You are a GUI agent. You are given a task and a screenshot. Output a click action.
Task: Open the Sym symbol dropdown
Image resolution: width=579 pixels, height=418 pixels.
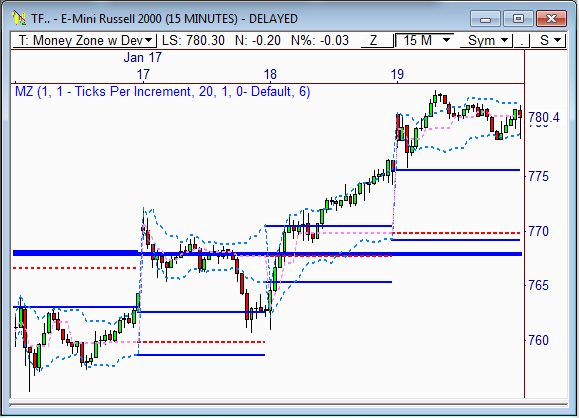486,40
